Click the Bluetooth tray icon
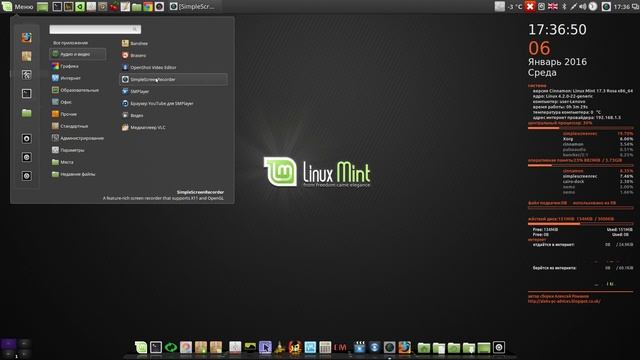Screen dimensions: 640x360 (x=564, y=7)
